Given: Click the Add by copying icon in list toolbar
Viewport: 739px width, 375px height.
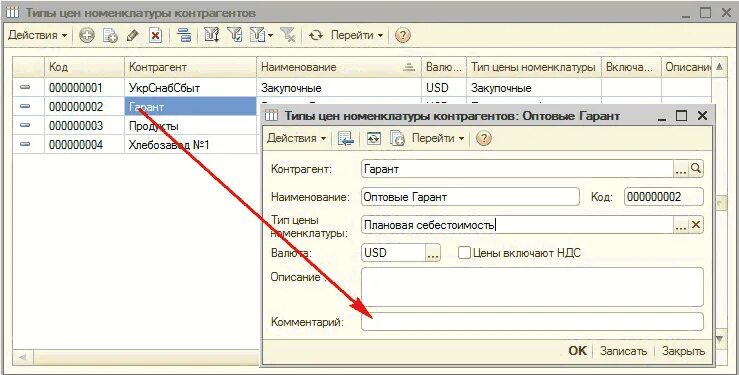Looking at the screenshot, I should click(110, 35).
